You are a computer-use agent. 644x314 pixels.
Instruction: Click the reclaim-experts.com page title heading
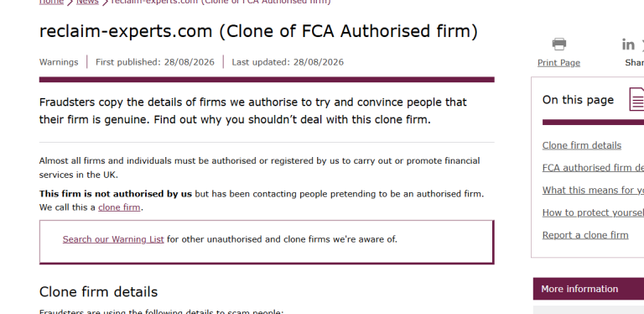258,31
